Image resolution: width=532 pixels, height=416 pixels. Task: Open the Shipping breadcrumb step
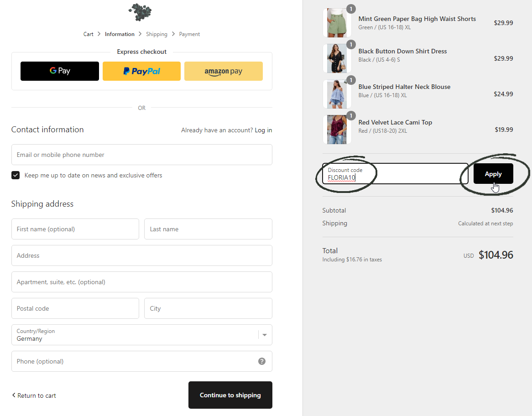point(156,34)
